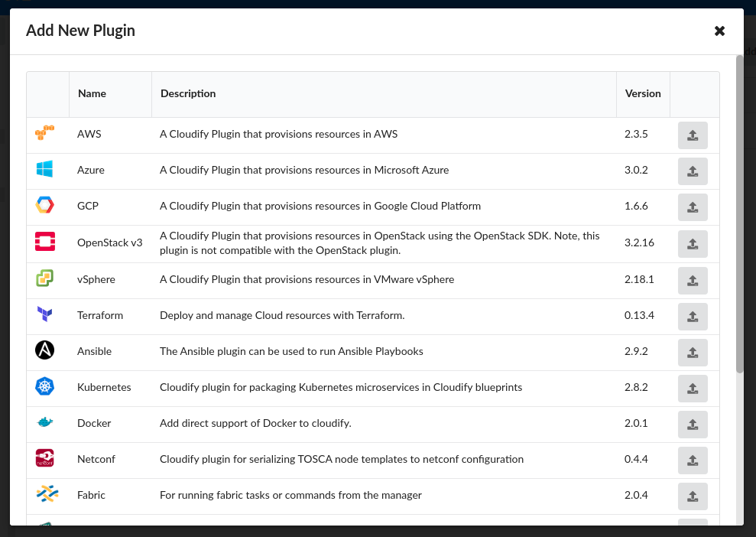The height and width of the screenshot is (537, 756).
Task: Click the OpenStack SDK description text
Action: point(379,243)
